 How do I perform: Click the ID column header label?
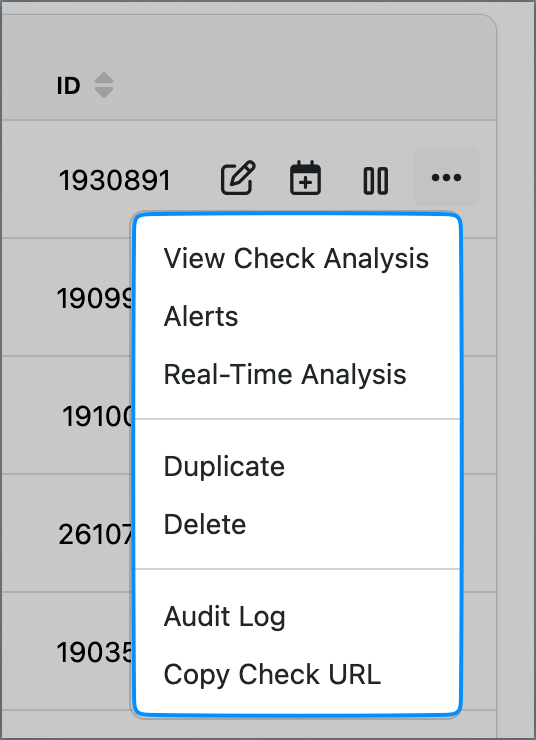click(x=68, y=86)
